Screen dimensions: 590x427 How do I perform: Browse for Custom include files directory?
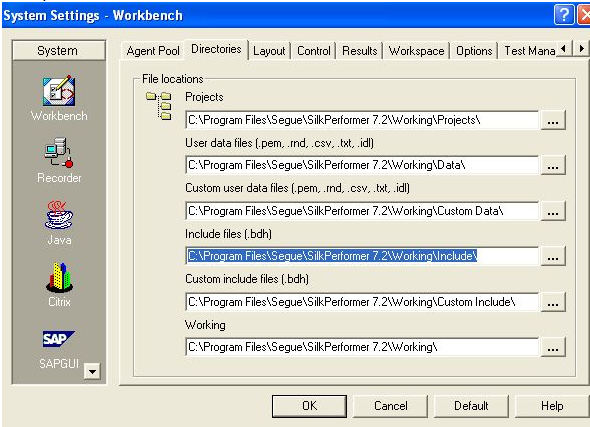553,302
